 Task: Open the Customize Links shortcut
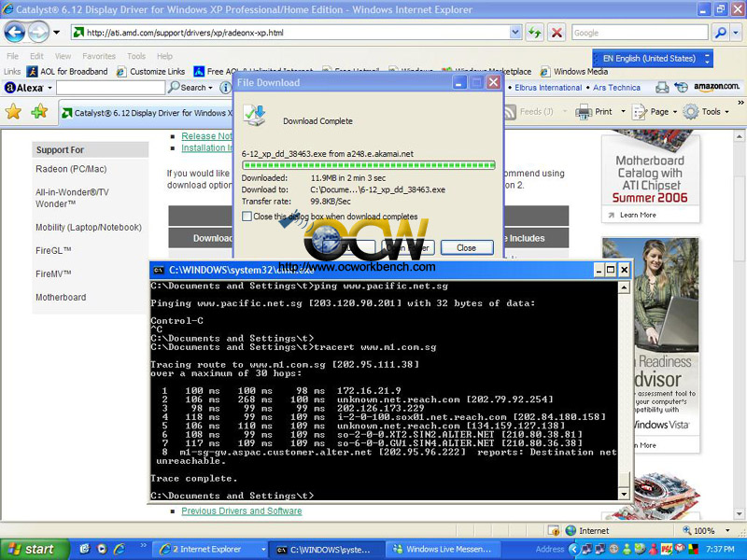pyautogui.click(x=151, y=72)
